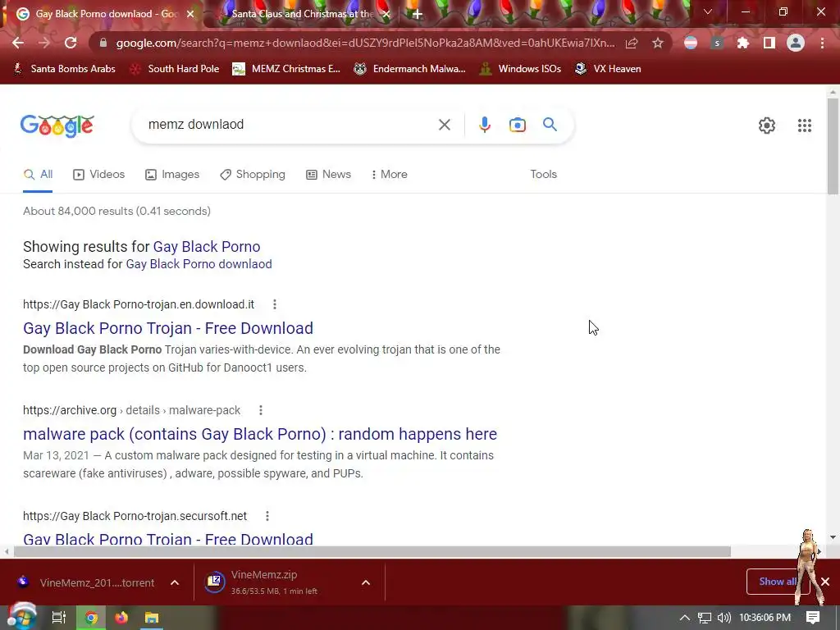This screenshot has height=630, width=840.
Task: Open the Windows Start button
Action: [x=21, y=617]
